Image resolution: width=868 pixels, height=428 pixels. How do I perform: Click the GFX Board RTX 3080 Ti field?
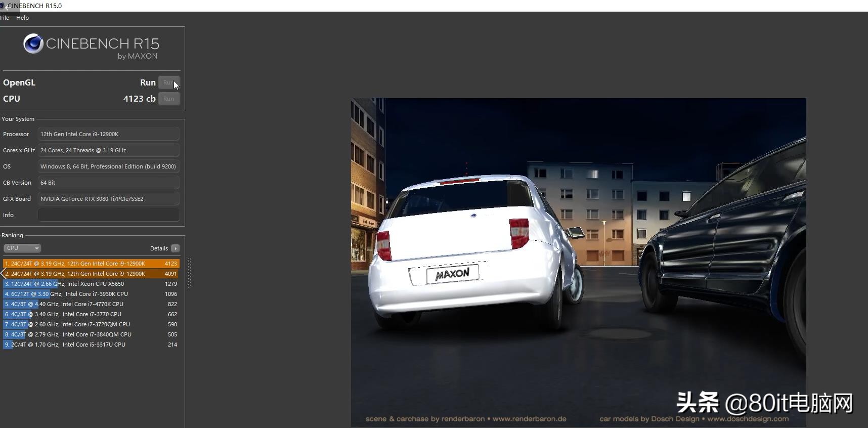109,199
